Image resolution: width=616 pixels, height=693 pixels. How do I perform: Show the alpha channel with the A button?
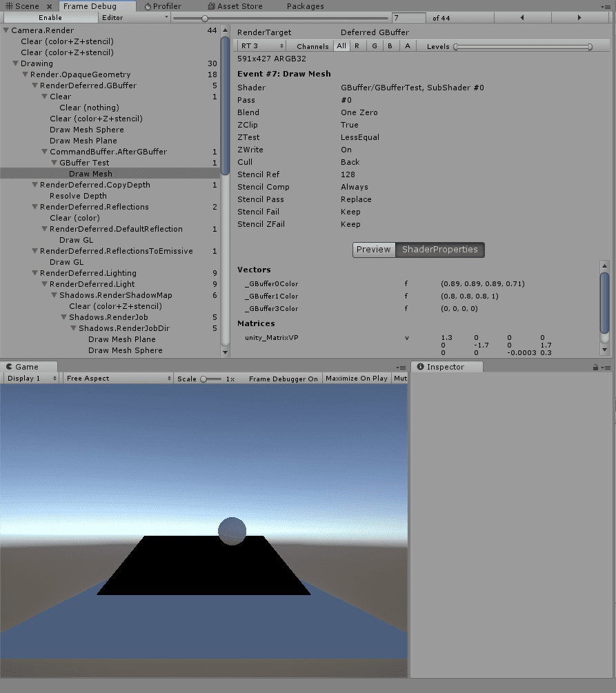click(406, 46)
